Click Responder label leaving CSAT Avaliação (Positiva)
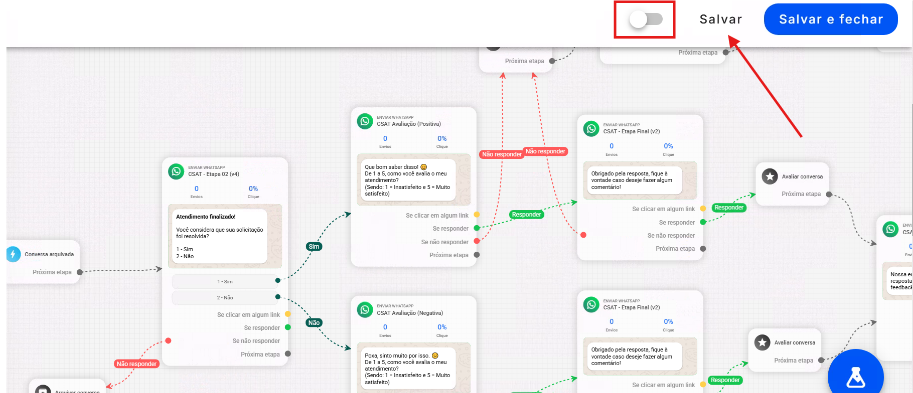This screenshot has width=913, height=393. tap(526, 214)
